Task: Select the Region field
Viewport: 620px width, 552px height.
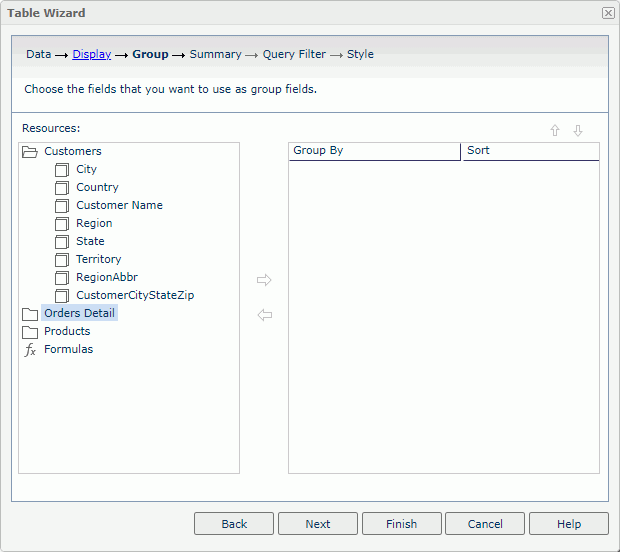Action: click(94, 223)
